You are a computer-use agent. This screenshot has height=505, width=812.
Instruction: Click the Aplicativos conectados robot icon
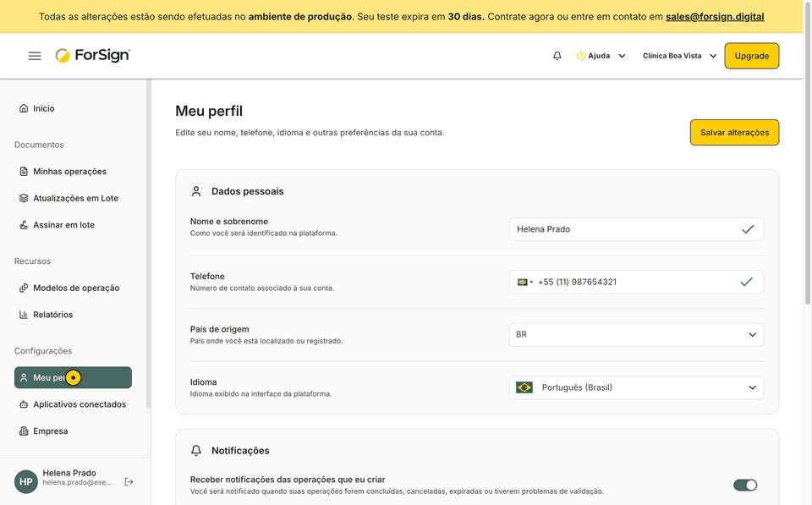coord(24,404)
